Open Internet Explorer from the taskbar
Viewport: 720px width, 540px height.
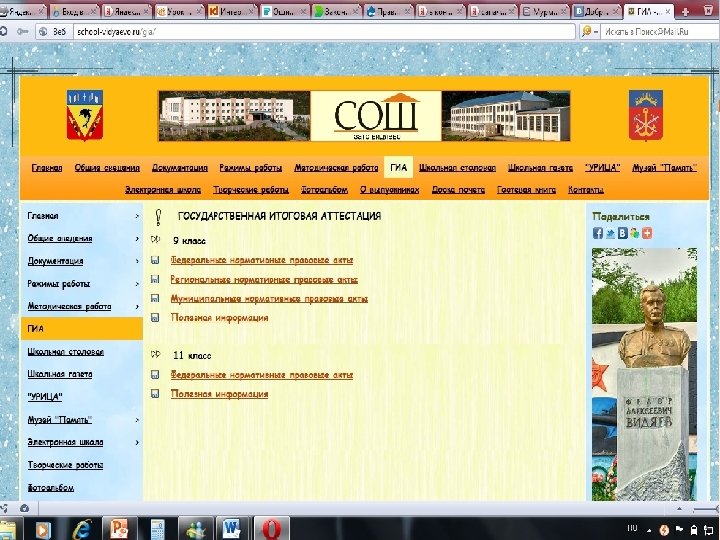point(82,529)
